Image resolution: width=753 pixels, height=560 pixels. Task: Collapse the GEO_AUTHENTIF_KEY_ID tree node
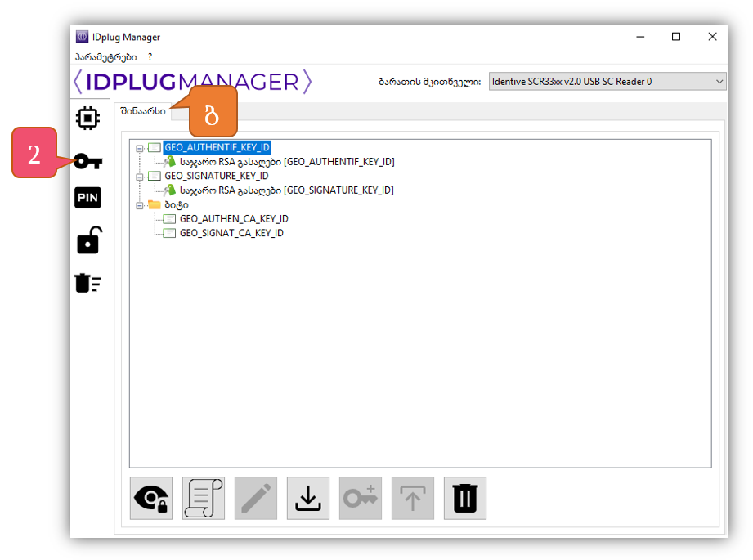140,148
